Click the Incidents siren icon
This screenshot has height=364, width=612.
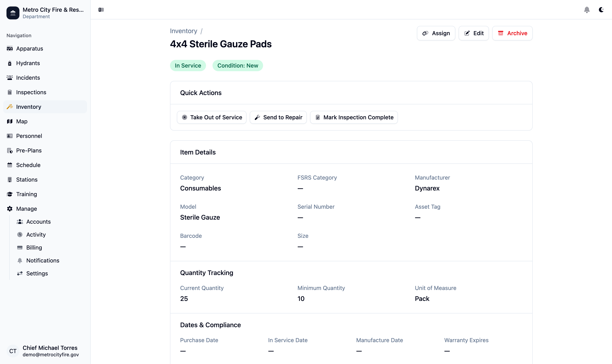[x=10, y=78]
